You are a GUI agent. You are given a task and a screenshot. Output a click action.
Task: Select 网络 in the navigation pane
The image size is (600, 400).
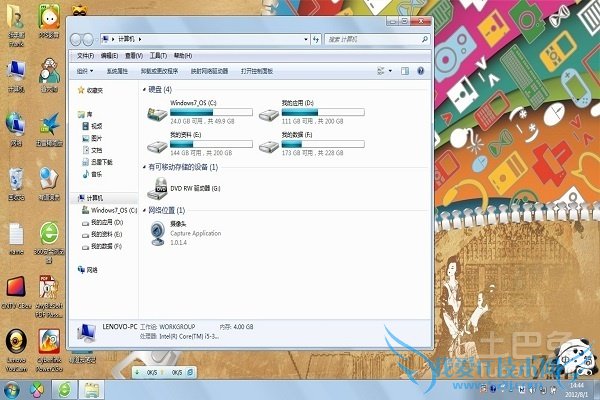[x=88, y=270]
